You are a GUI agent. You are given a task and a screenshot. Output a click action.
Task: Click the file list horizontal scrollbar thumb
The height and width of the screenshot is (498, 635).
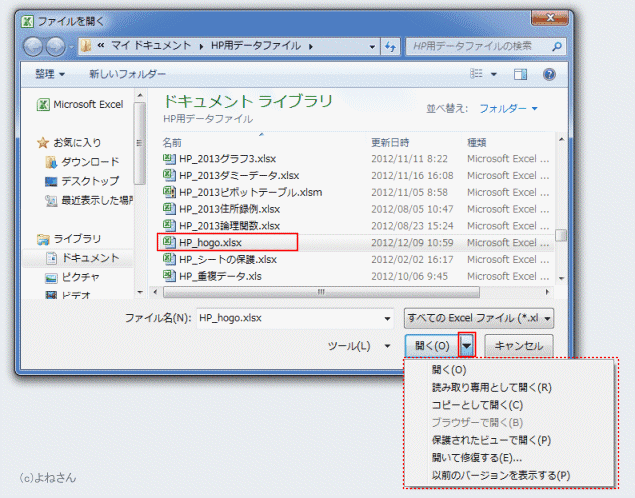click(321, 292)
